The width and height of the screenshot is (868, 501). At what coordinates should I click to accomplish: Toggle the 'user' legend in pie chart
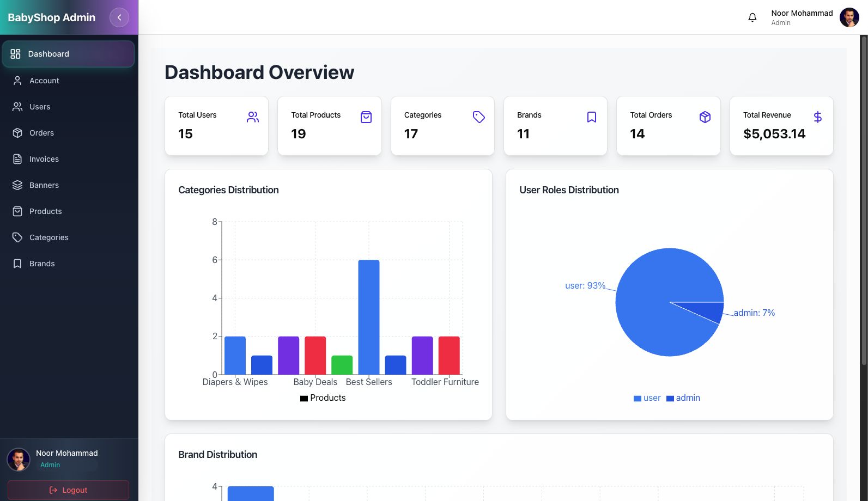coord(647,398)
